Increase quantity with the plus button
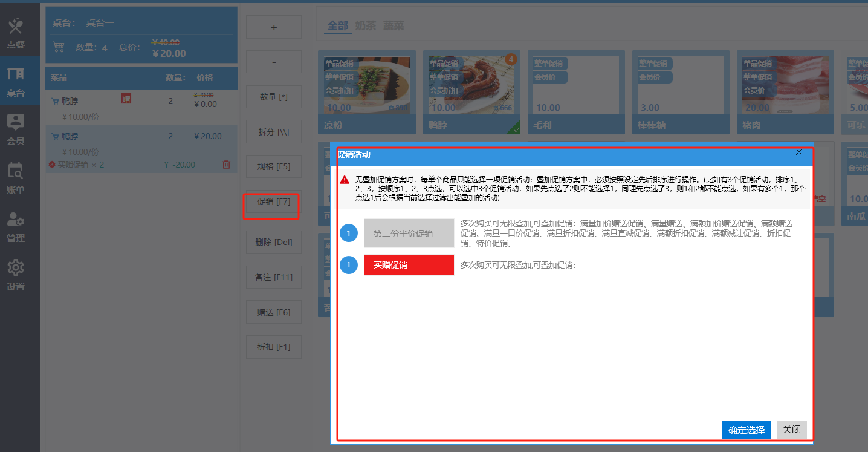The height and width of the screenshot is (452, 868). [273, 27]
